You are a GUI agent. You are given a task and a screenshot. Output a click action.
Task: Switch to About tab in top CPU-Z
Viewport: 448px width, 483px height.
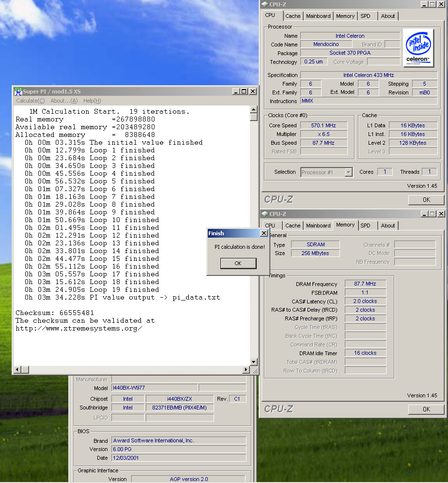tap(387, 16)
